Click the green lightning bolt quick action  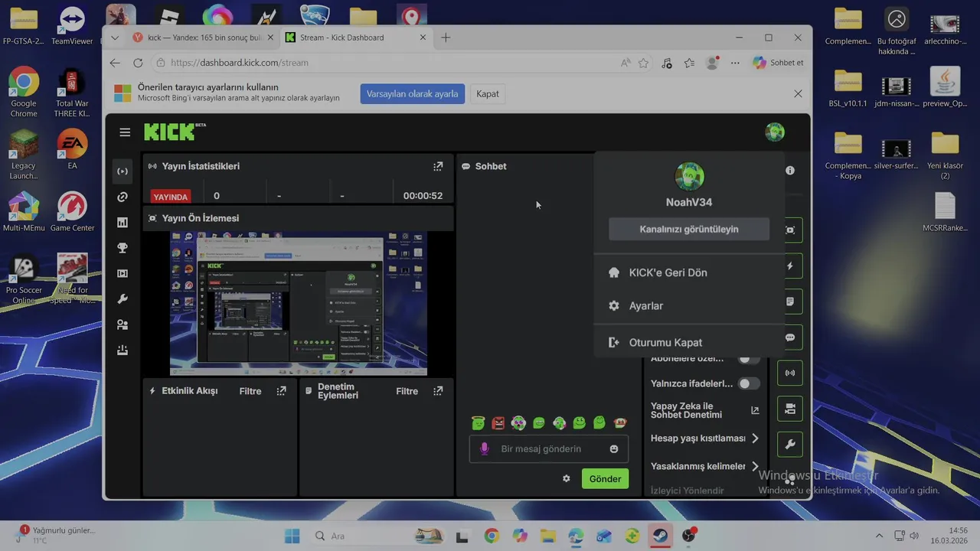[x=790, y=266]
